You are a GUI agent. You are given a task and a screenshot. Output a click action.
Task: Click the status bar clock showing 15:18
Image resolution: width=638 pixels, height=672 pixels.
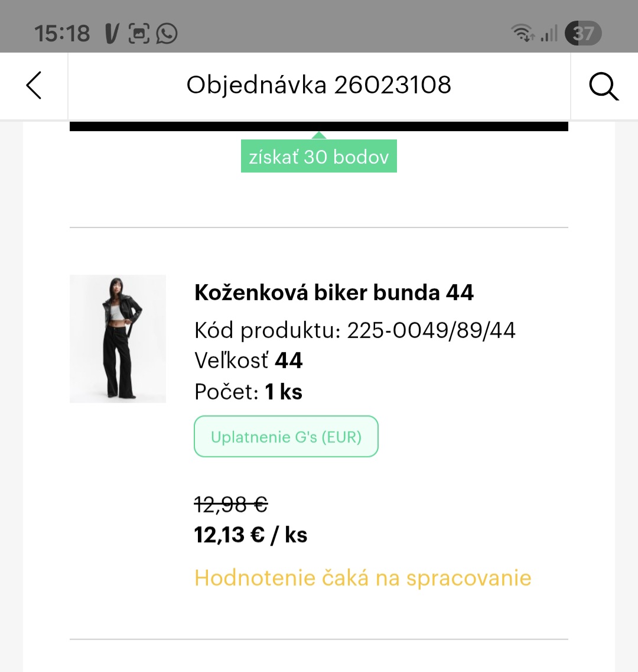click(62, 33)
